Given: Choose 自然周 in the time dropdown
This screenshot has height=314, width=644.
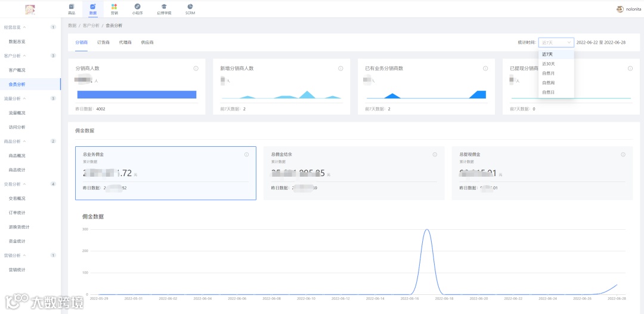Looking at the screenshot, I should click(x=556, y=82).
